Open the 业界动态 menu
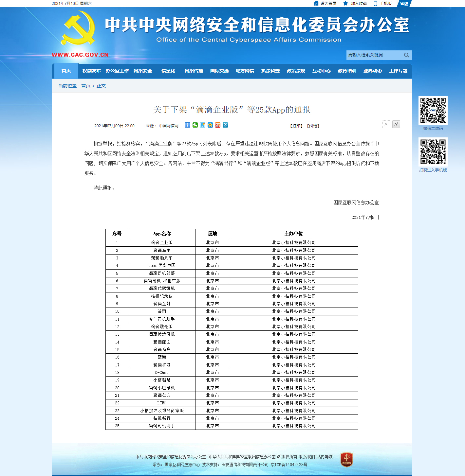The image size is (465, 476). pyautogui.click(x=373, y=71)
